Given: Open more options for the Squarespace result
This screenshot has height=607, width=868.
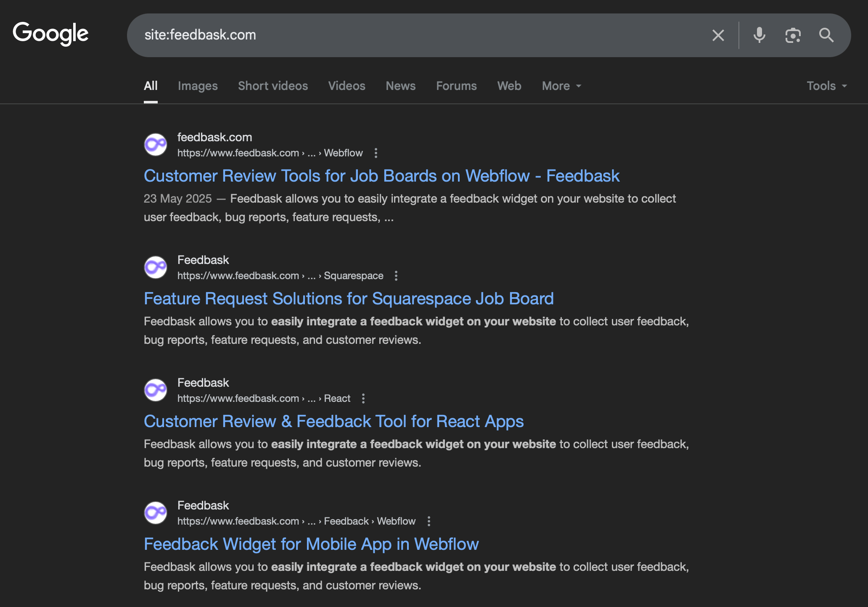Looking at the screenshot, I should click(x=396, y=276).
